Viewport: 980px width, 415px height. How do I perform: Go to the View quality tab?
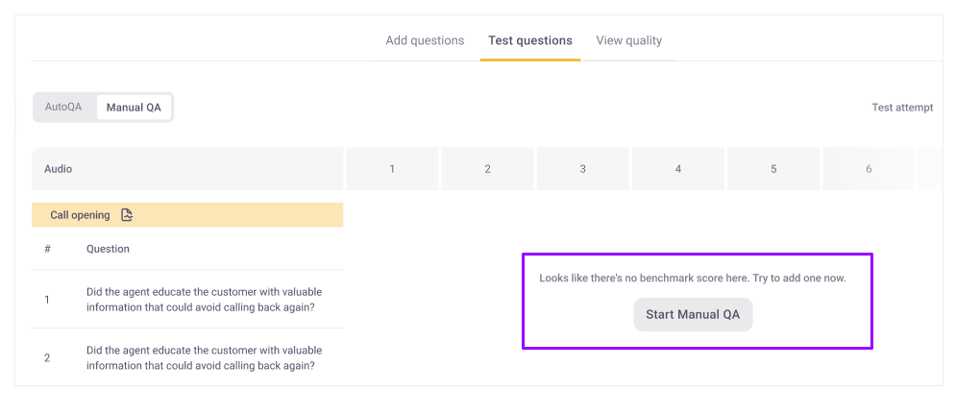point(628,40)
